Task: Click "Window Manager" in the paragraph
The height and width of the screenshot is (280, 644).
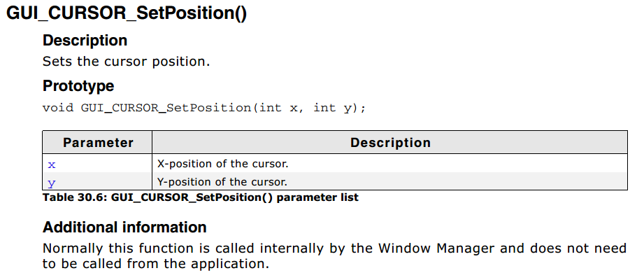Action: [445, 248]
